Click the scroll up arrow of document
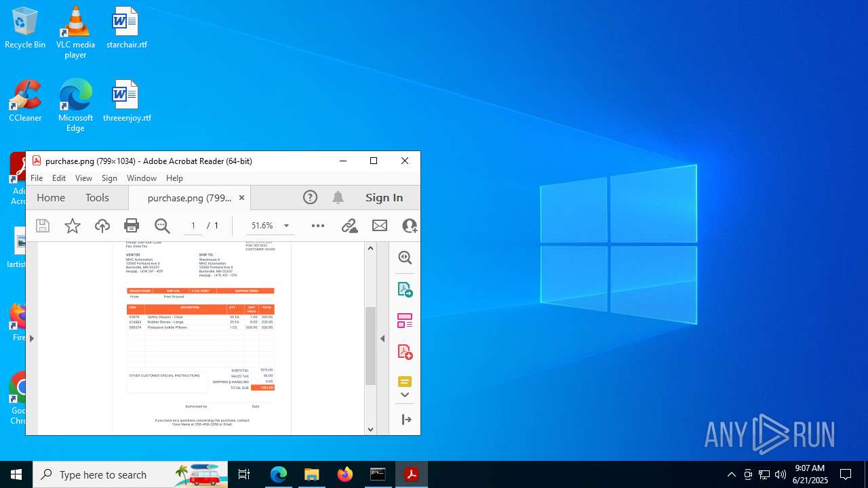868x488 pixels. (x=370, y=248)
